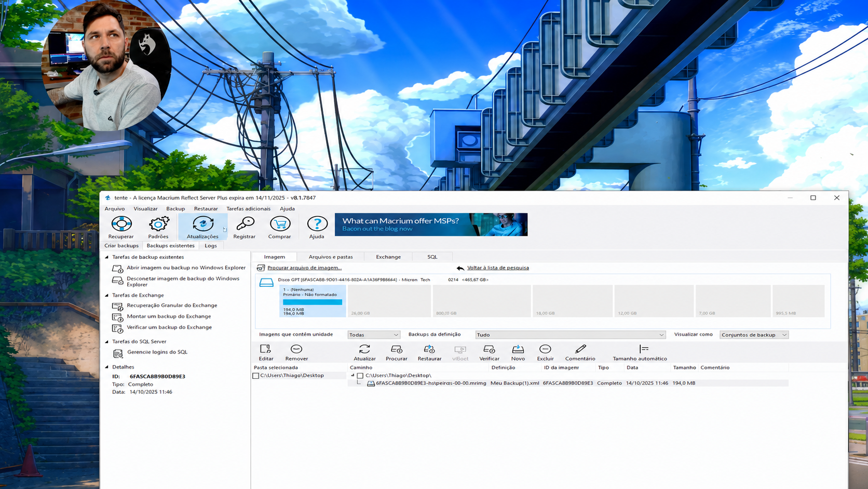Screen dimensions: 868x489
Task: Open the Ajuda menu in the menu bar
Action: click(287, 209)
